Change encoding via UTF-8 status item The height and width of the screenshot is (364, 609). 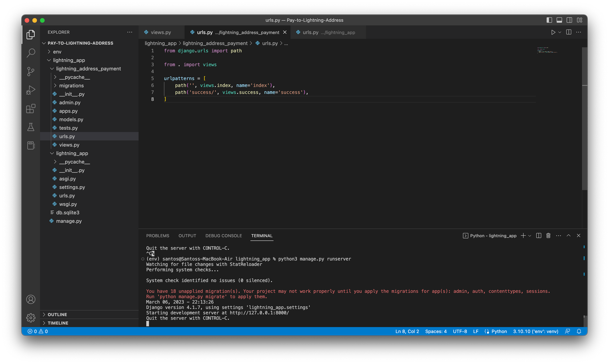[460, 331]
